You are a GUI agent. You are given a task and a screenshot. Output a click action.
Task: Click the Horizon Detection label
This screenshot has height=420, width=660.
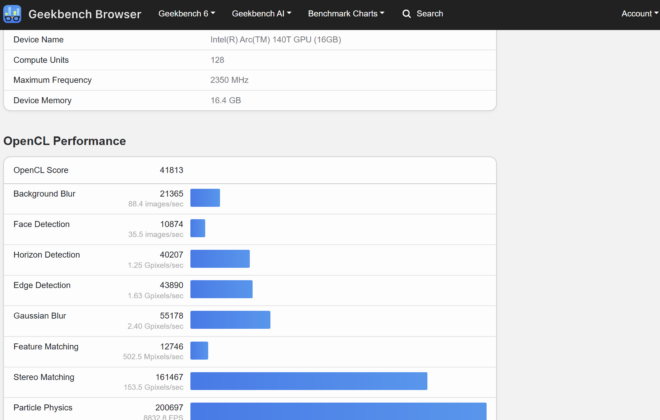point(46,255)
